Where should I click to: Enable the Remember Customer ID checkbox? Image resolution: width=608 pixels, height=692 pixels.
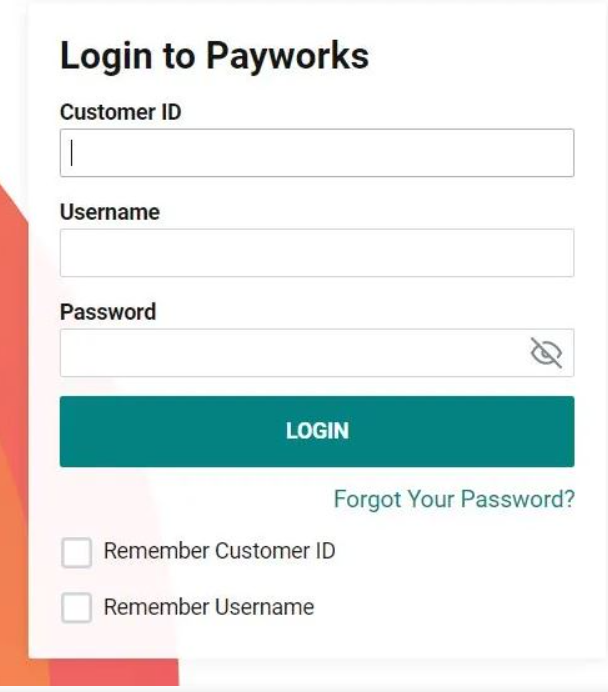point(77,552)
